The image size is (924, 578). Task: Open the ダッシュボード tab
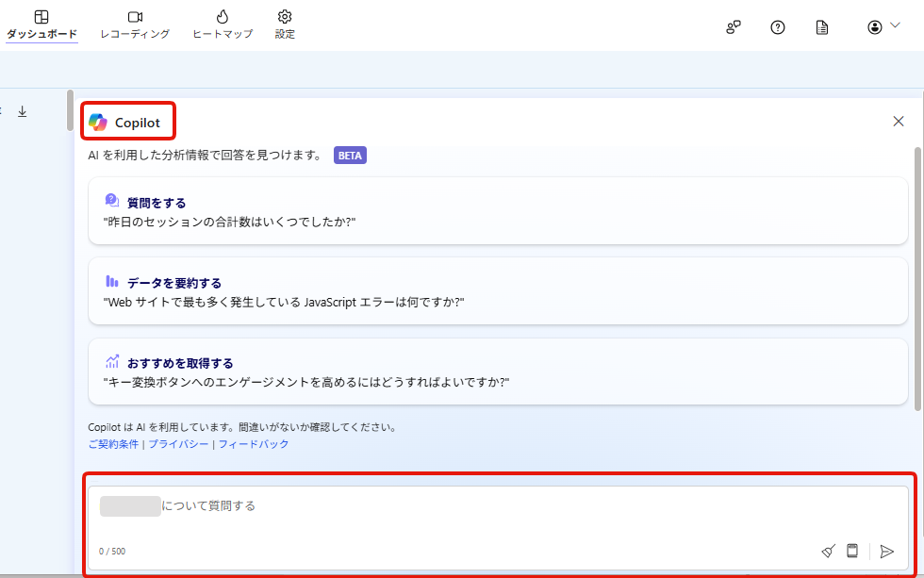click(41, 25)
